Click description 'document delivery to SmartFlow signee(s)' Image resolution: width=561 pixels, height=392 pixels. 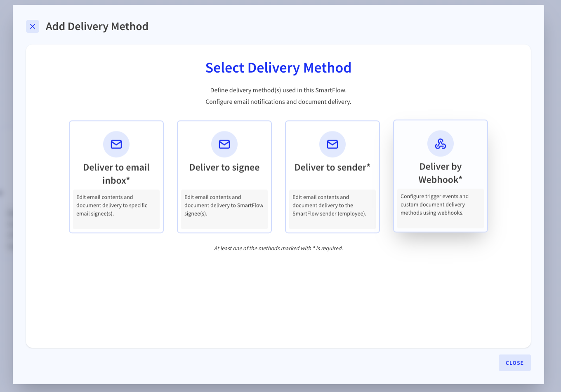[224, 205]
